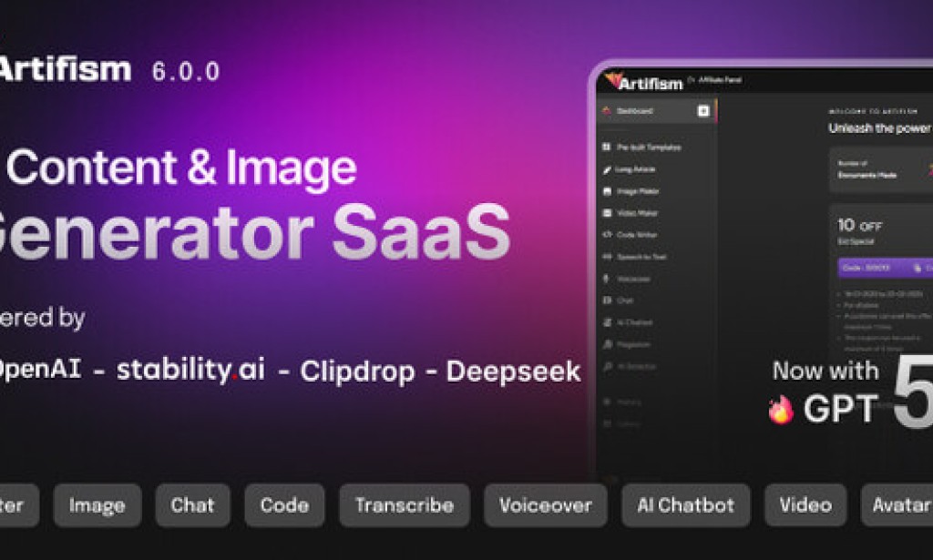Image resolution: width=933 pixels, height=560 pixels.
Task: Select the Voiceover feature tag
Action: tap(546, 505)
